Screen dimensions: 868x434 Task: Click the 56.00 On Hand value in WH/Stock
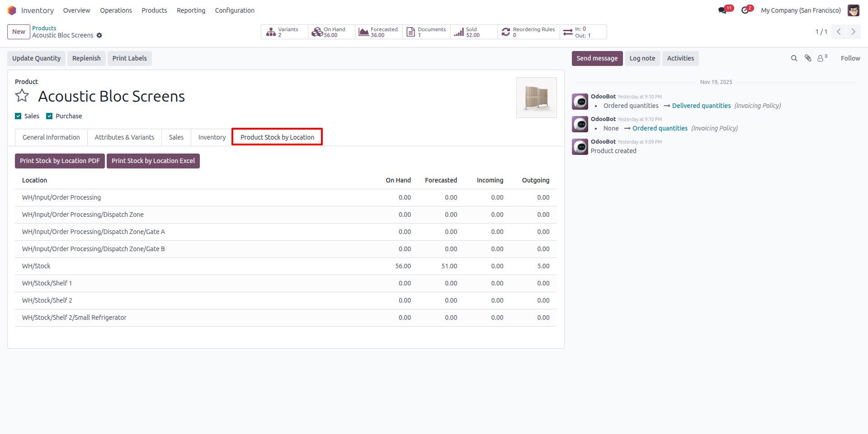(x=403, y=266)
